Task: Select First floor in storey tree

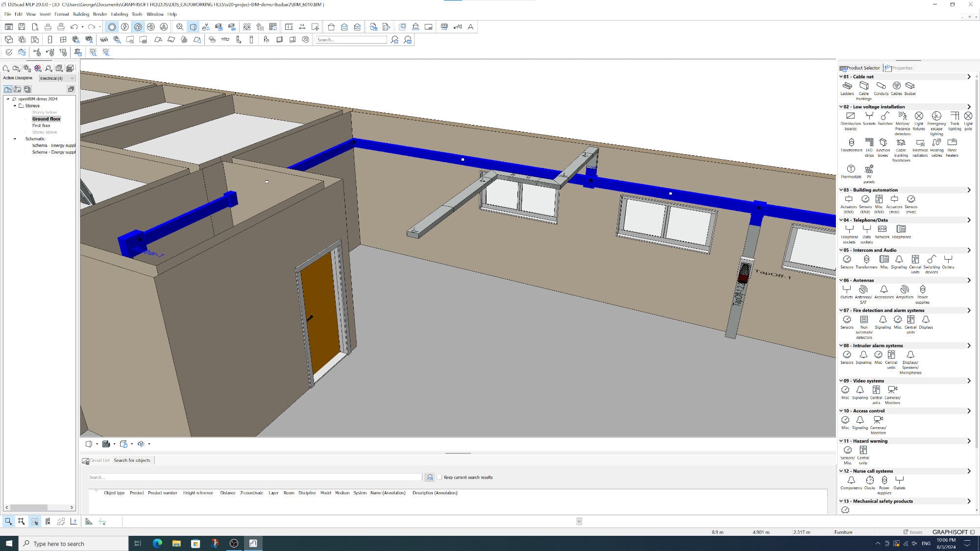Action: point(41,126)
